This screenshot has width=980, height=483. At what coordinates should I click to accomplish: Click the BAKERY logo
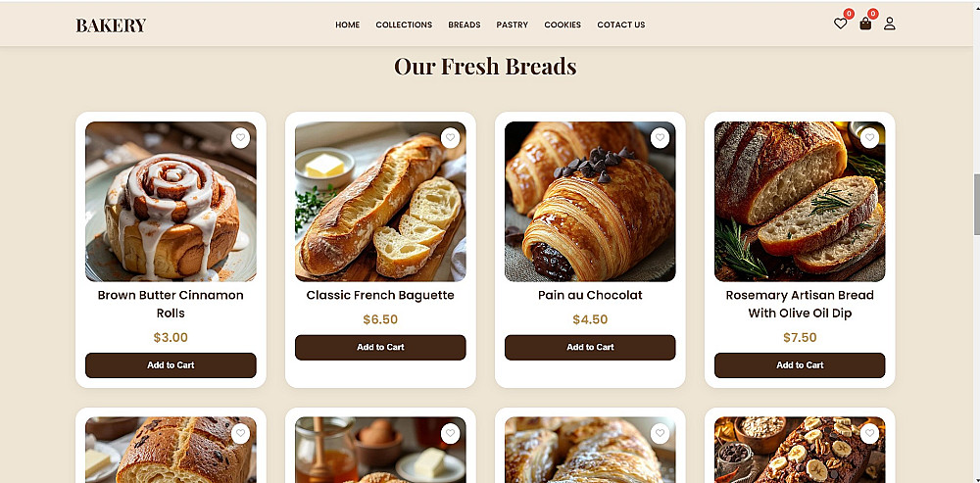111,25
